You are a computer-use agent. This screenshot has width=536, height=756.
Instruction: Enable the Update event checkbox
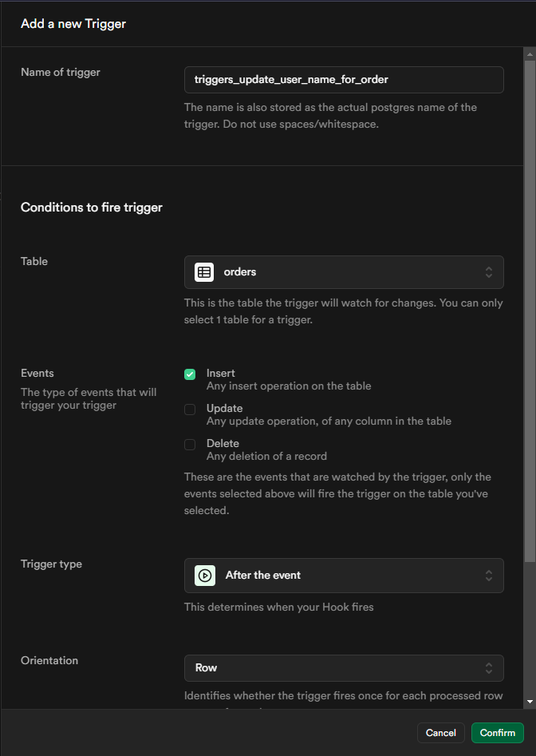[x=190, y=410]
